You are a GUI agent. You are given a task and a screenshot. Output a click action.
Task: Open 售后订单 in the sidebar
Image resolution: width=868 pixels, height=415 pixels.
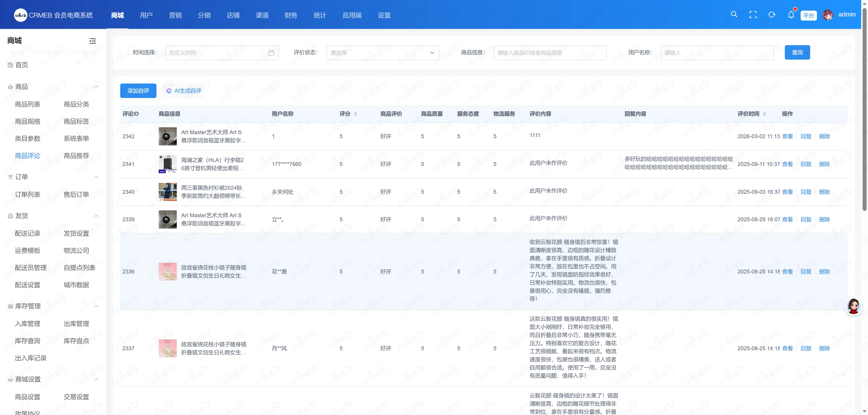tap(76, 195)
